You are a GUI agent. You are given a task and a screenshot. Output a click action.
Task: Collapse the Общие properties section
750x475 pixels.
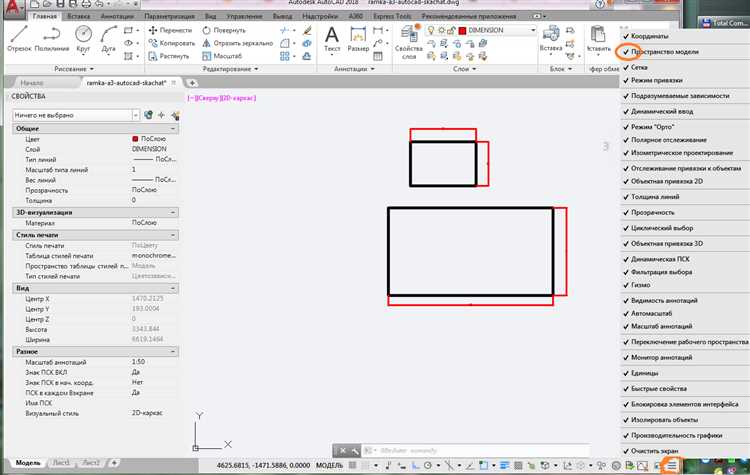point(173,129)
